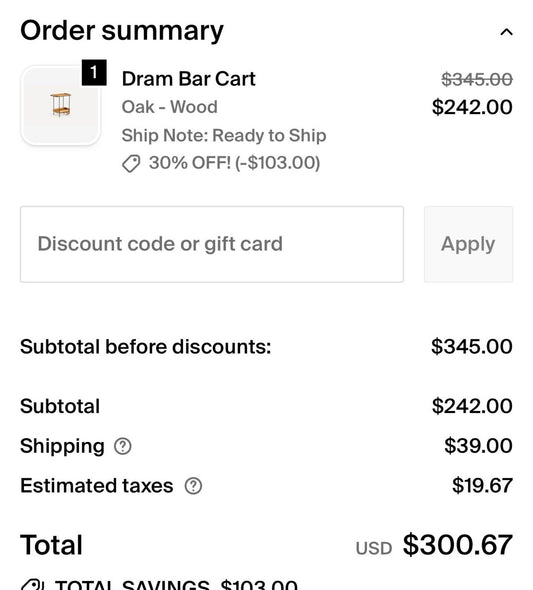Viewport: 533px width, 590px height.
Task: Focus the Discount code or gift card field
Action: [212, 244]
